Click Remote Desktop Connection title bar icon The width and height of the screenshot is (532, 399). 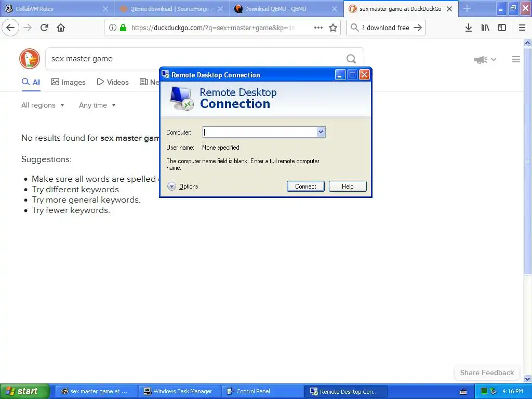click(165, 74)
